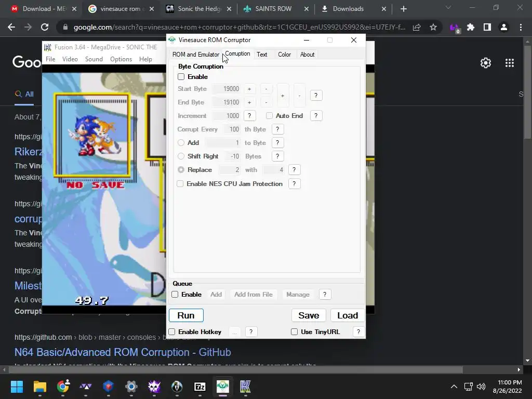532x399 pixels.
Task: Open help for Queue section
Action: coord(325,295)
